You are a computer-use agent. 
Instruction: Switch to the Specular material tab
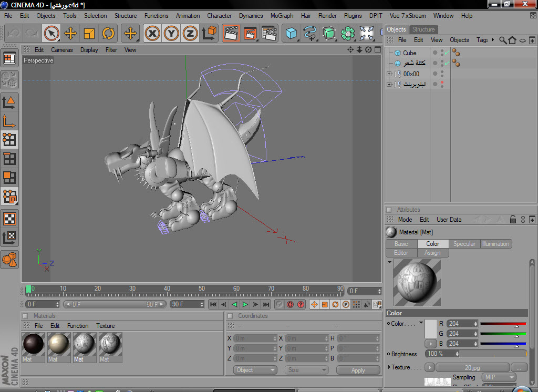(464, 244)
